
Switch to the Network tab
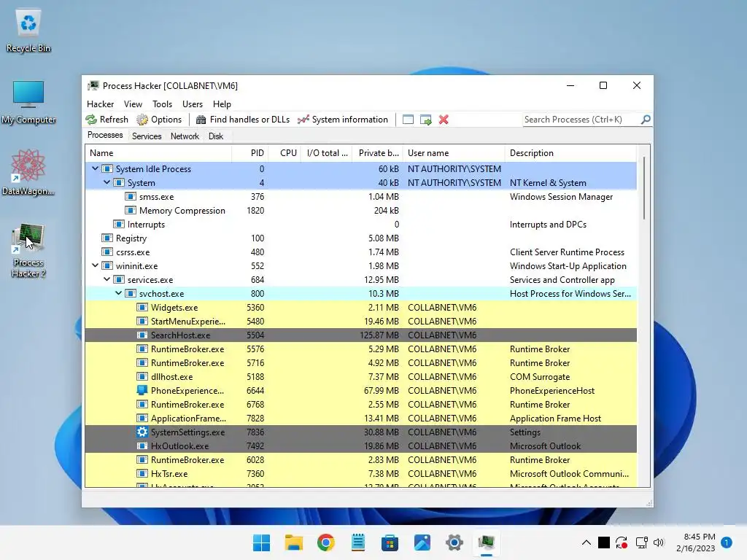pos(185,136)
